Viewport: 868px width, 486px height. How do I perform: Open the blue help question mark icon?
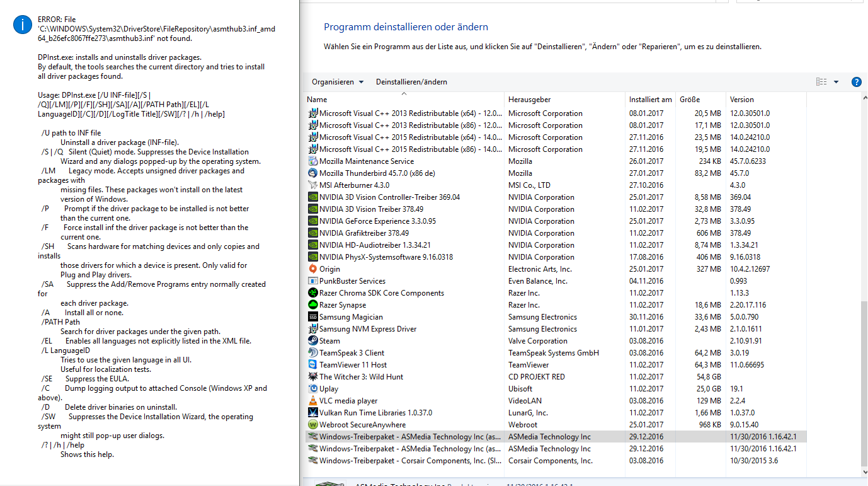(857, 82)
